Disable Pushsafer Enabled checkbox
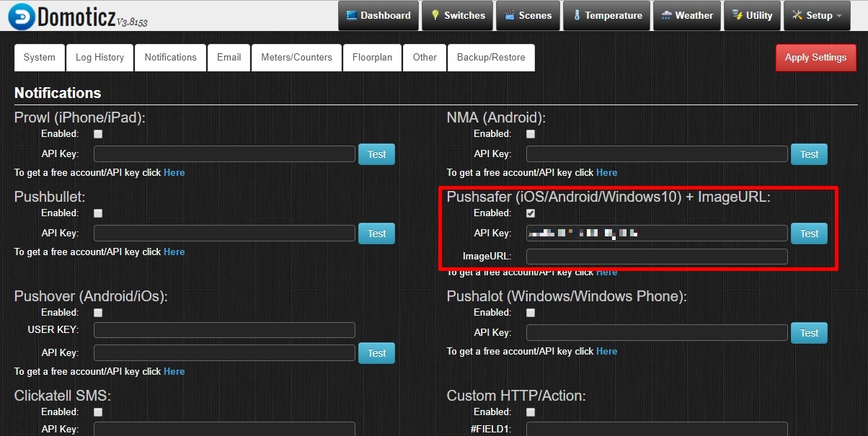This screenshot has height=436, width=868. [531, 213]
